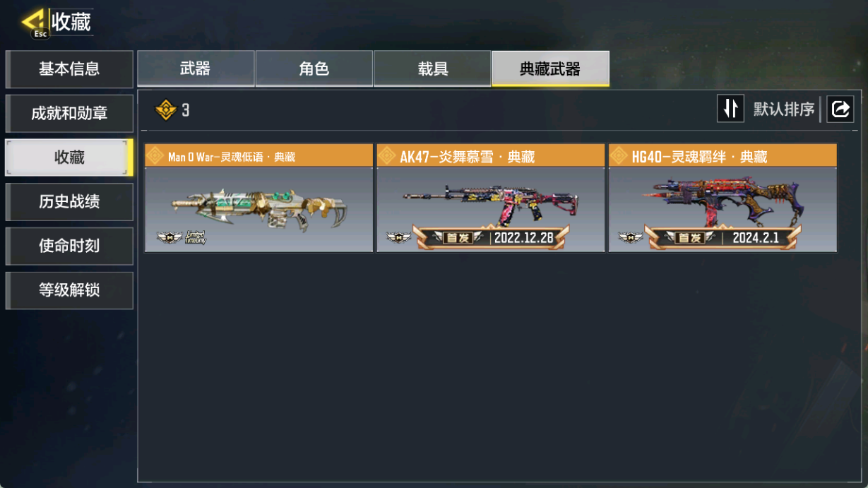The width and height of the screenshot is (868, 488).
Task: Open 等级解锁 sidebar entry
Action: click(x=69, y=290)
